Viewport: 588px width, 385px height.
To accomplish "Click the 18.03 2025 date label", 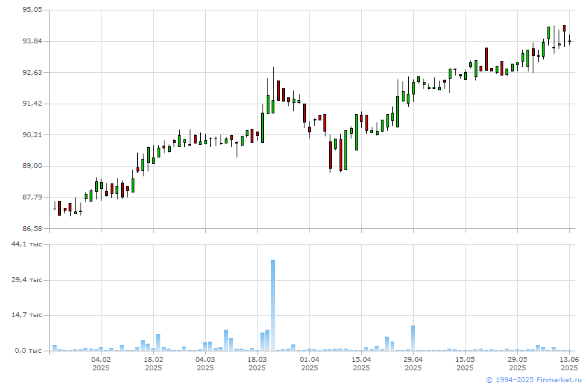I will [x=258, y=363].
